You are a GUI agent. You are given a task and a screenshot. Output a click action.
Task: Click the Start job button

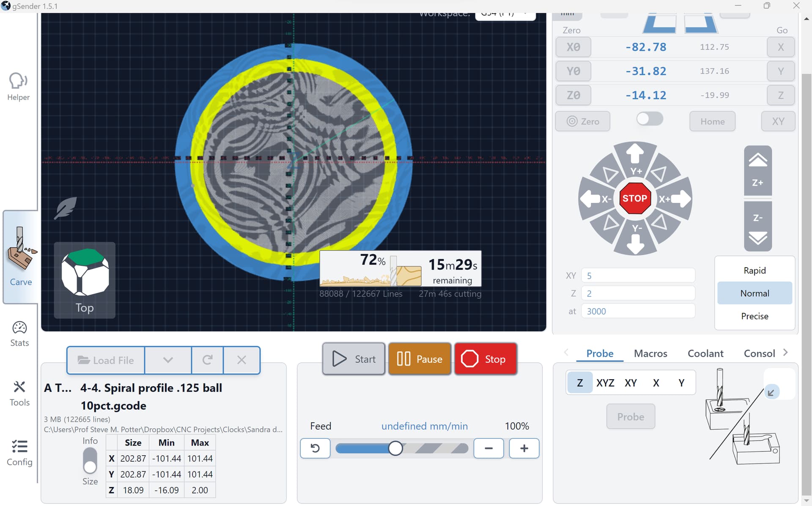pos(354,359)
